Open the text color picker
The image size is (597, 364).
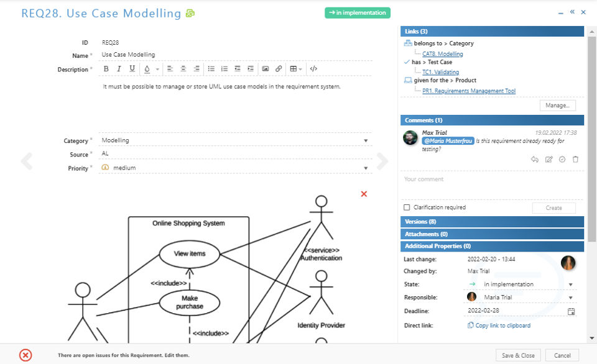point(148,69)
